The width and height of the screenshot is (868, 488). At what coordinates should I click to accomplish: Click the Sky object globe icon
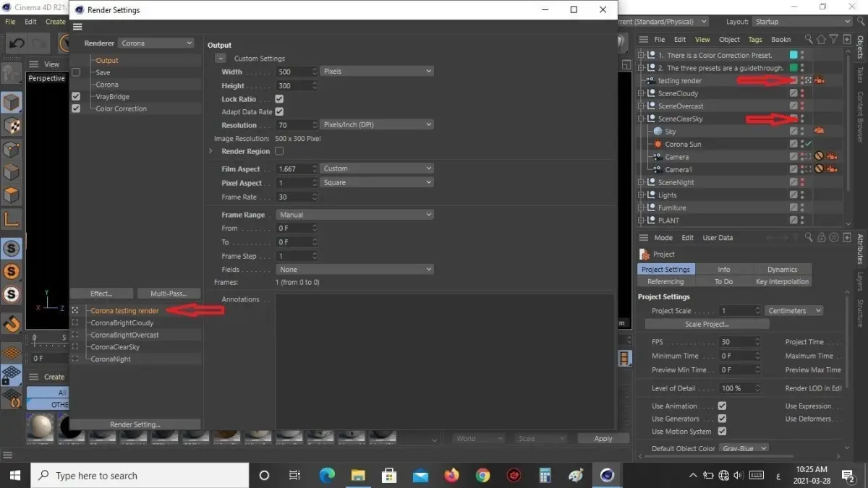658,132
